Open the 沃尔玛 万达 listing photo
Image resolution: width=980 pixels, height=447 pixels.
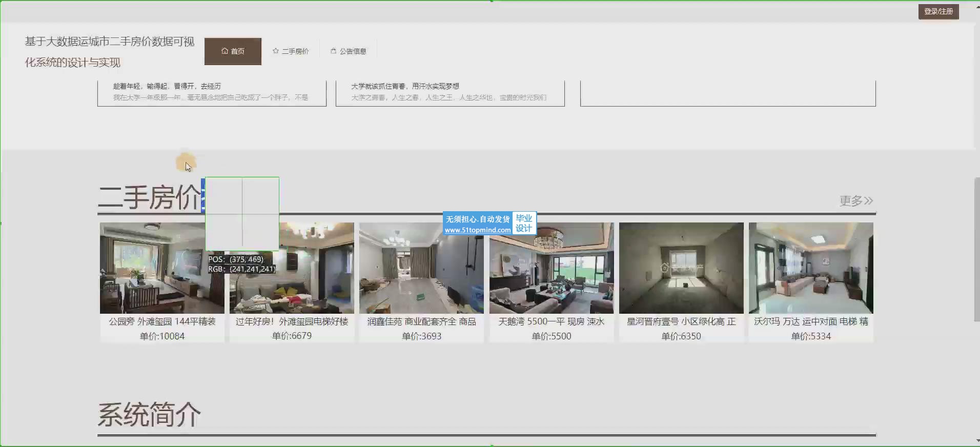click(x=811, y=268)
